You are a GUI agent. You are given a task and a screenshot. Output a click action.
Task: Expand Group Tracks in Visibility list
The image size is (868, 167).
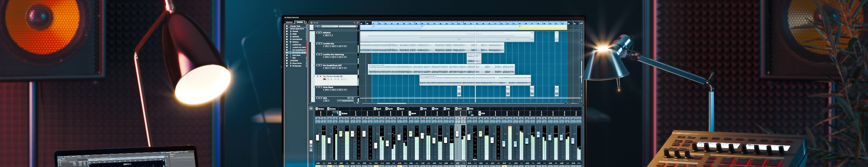tap(291, 63)
